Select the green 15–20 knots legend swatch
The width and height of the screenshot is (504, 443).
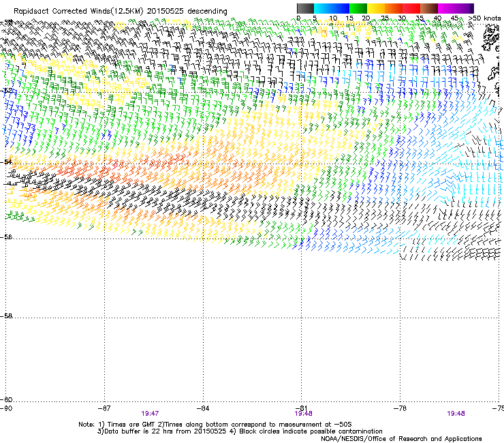(x=358, y=8)
